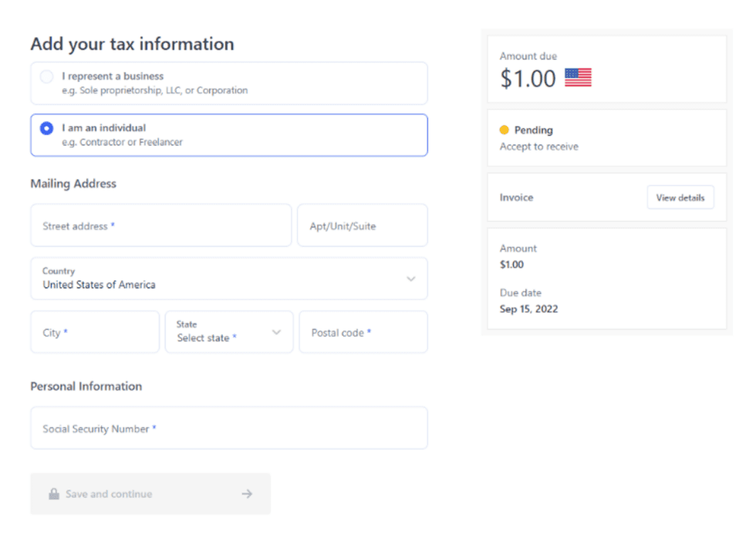Open the State dropdown arrow
This screenshot has height=535, width=756.
(x=276, y=332)
